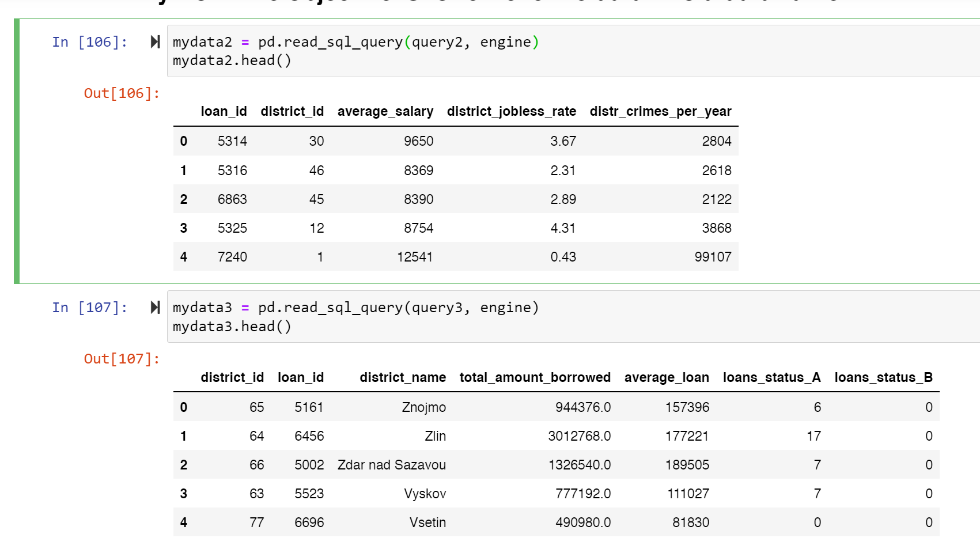Image resolution: width=980 pixels, height=553 pixels.
Task: Select the In [106] prompt label
Action: click(90, 41)
